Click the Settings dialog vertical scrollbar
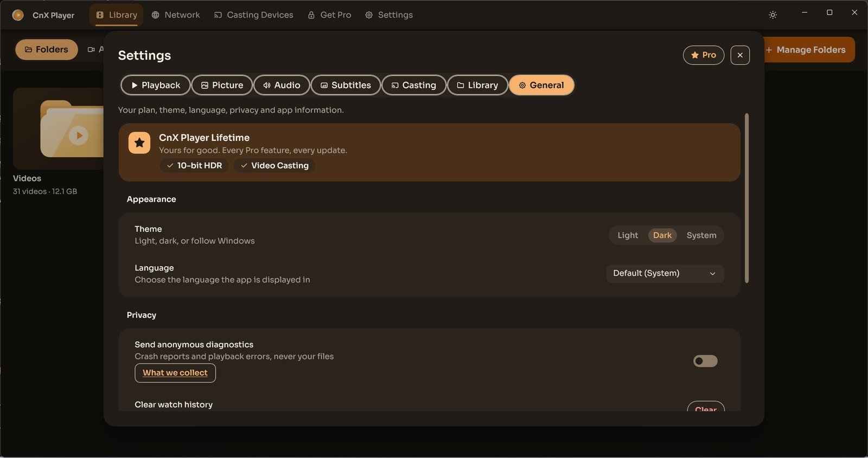868x458 pixels. click(x=747, y=198)
